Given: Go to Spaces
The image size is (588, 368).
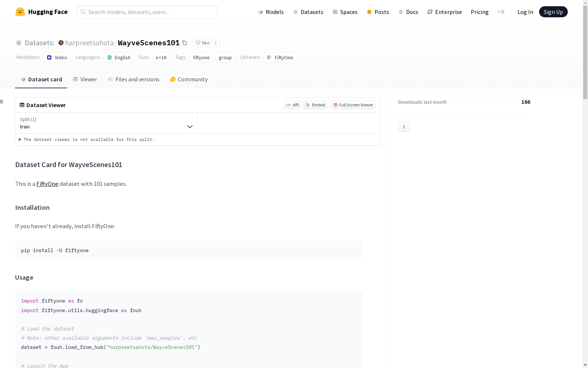Looking at the screenshot, I should pos(345,12).
